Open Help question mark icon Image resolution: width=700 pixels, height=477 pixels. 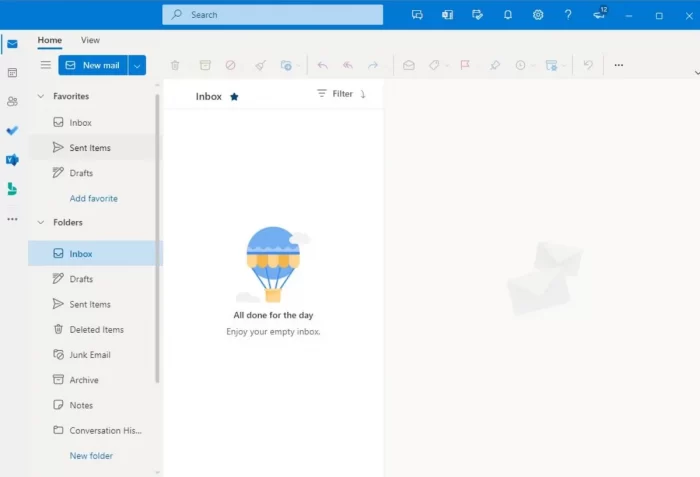(x=568, y=15)
